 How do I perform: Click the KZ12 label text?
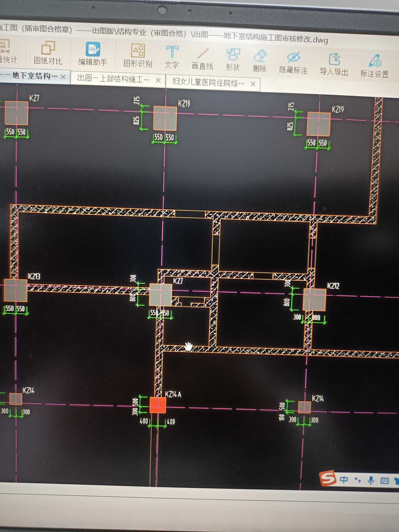[x=333, y=286]
